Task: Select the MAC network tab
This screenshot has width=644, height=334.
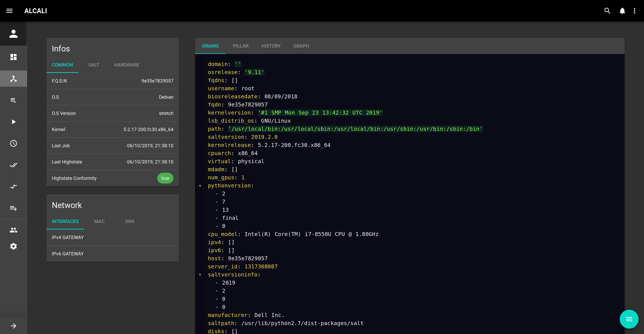Action: click(99, 222)
